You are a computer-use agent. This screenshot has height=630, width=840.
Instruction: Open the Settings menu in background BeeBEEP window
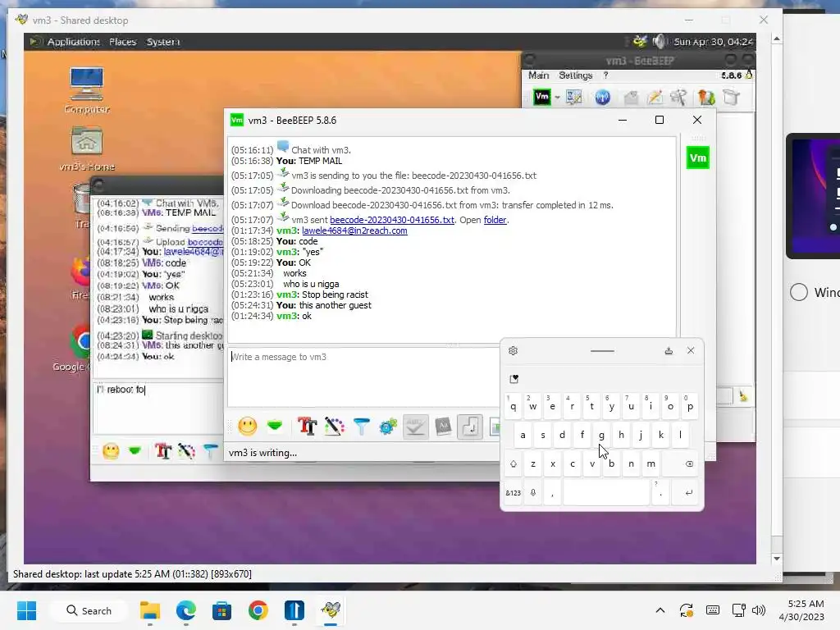click(x=575, y=75)
